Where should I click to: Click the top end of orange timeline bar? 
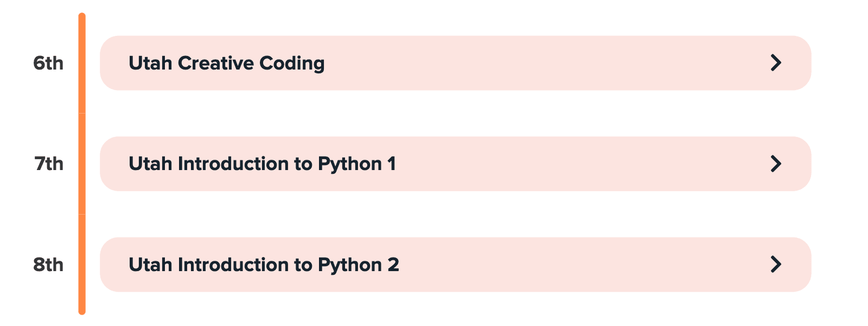click(82, 16)
